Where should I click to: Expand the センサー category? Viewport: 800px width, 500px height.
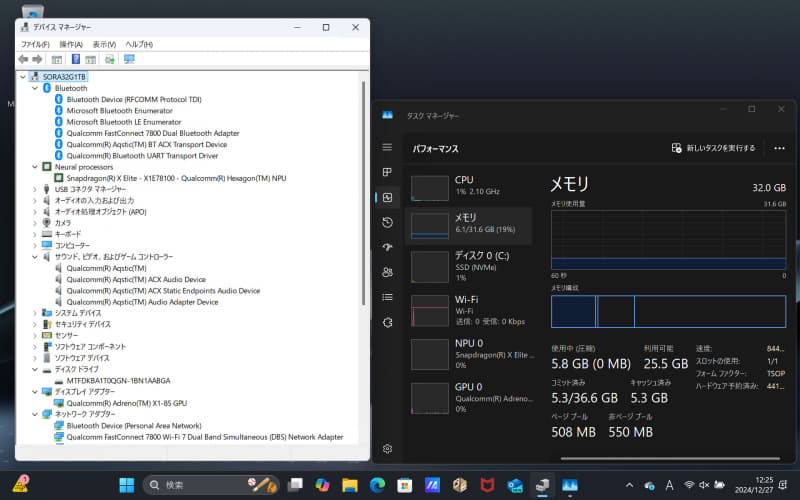point(35,335)
